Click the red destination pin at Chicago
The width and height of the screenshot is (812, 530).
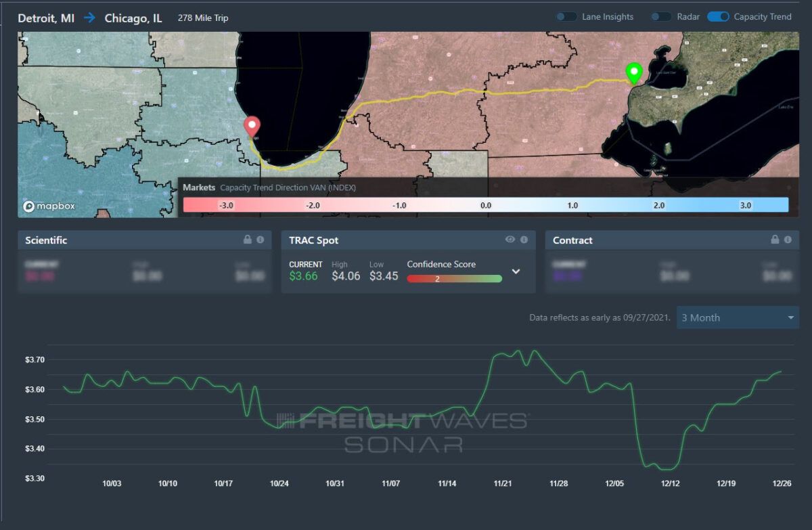point(252,126)
